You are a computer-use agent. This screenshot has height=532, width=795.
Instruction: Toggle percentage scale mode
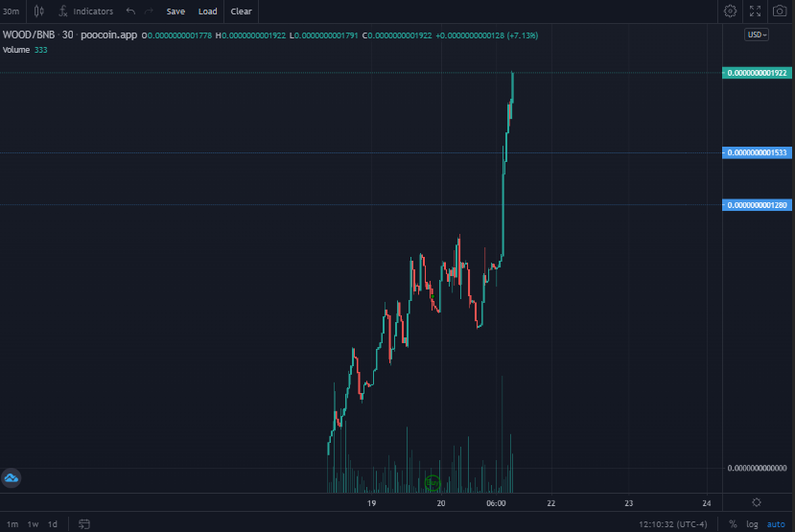[x=733, y=524]
